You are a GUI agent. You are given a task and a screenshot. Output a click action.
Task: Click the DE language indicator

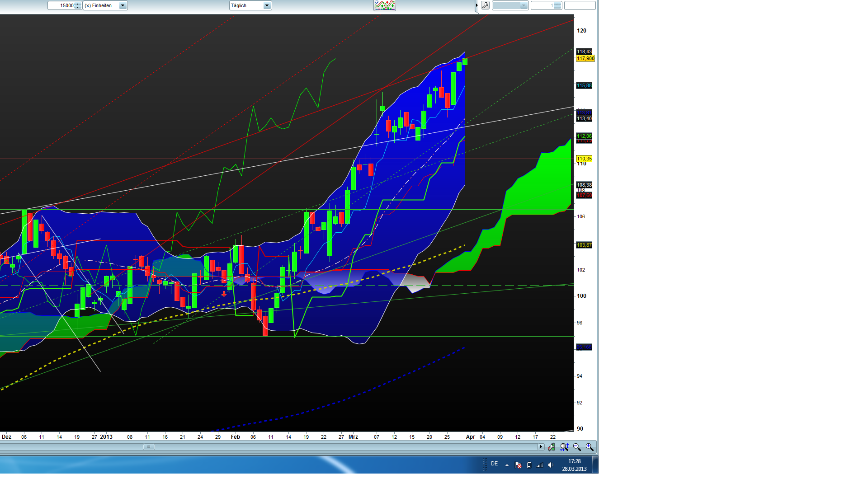tap(495, 464)
